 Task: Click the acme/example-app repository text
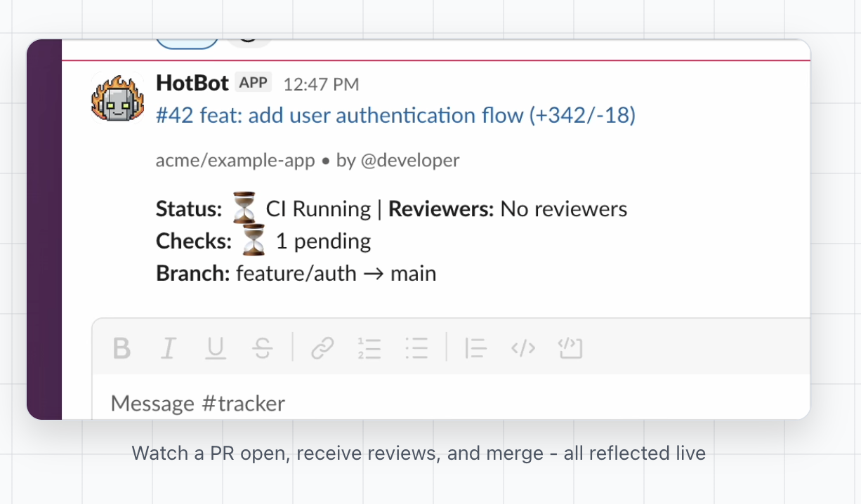coord(235,161)
